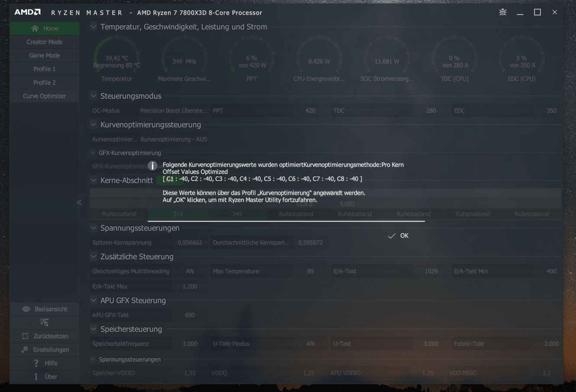Click the E/A-Takt Min value 400
The image size is (576, 392).
pyautogui.click(x=551, y=271)
